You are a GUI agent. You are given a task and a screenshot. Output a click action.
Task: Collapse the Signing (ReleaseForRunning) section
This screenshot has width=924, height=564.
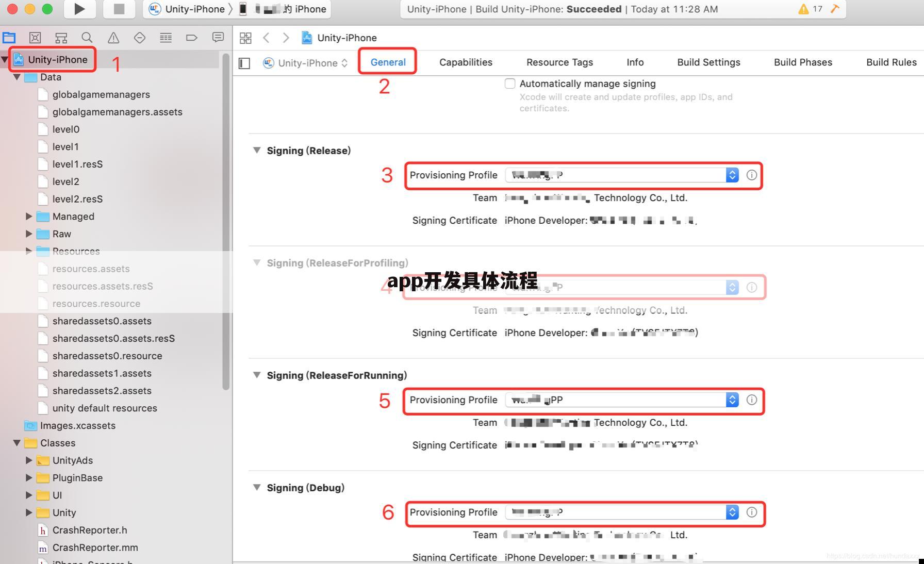tap(257, 375)
